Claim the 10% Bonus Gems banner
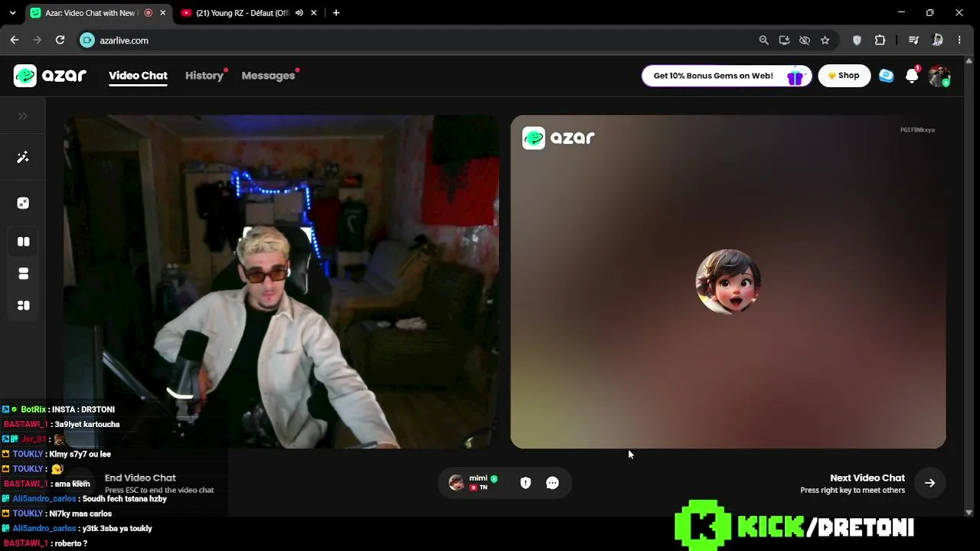980x551 pixels. pos(726,76)
